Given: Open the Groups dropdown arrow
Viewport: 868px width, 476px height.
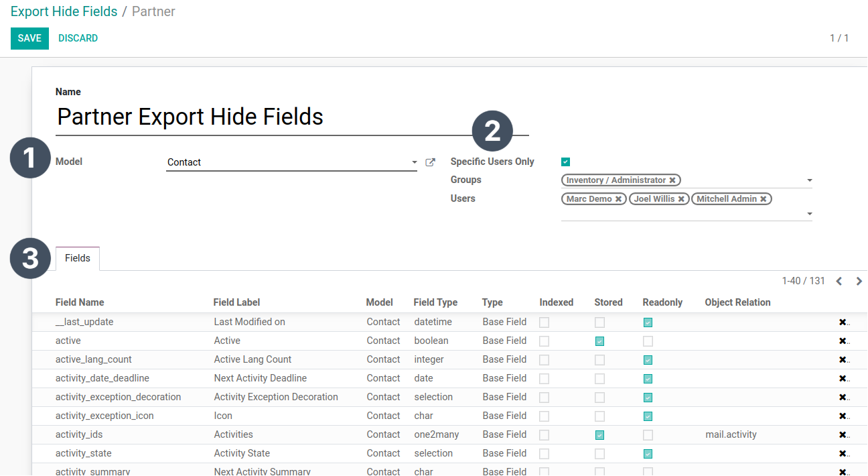Looking at the screenshot, I should click(x=809, y=180).
